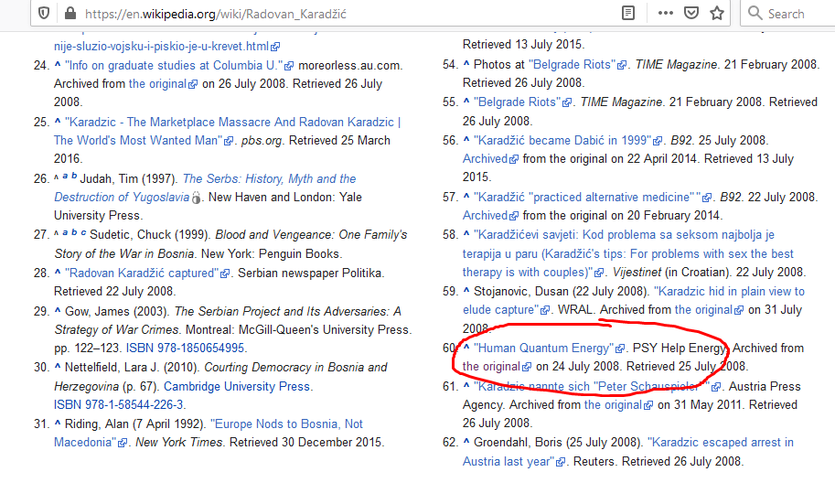Click the text "Austria Press Agency"

(x=632, y=395)
